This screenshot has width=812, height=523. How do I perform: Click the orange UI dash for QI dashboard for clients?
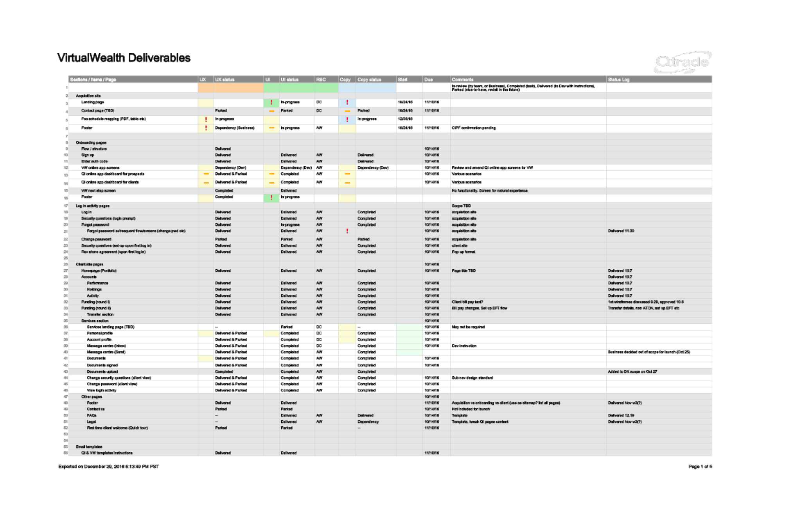pos(271,182)
